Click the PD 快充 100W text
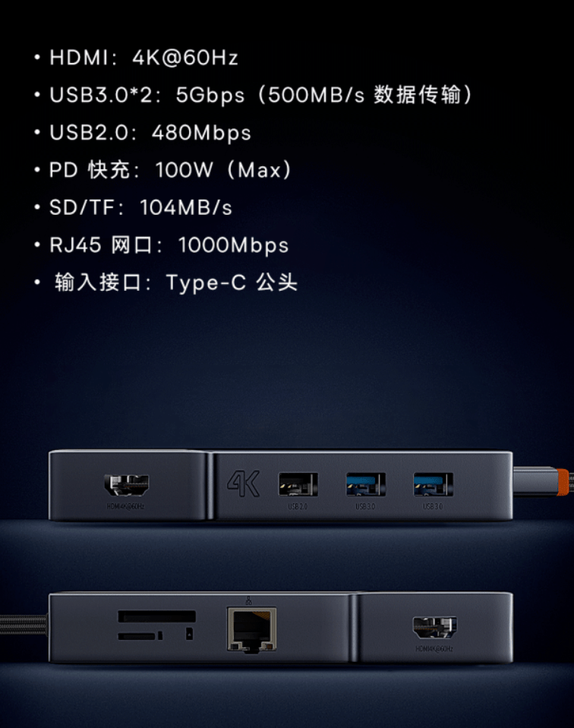Viewport: 574px width, 728px height. click(x=170, y=170)
